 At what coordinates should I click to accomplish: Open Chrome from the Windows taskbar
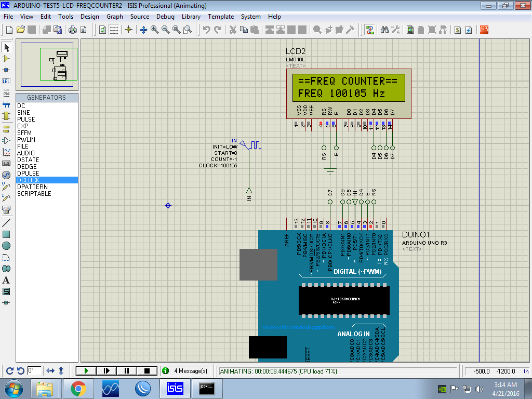pyautogui.click(x=78, y=388)
